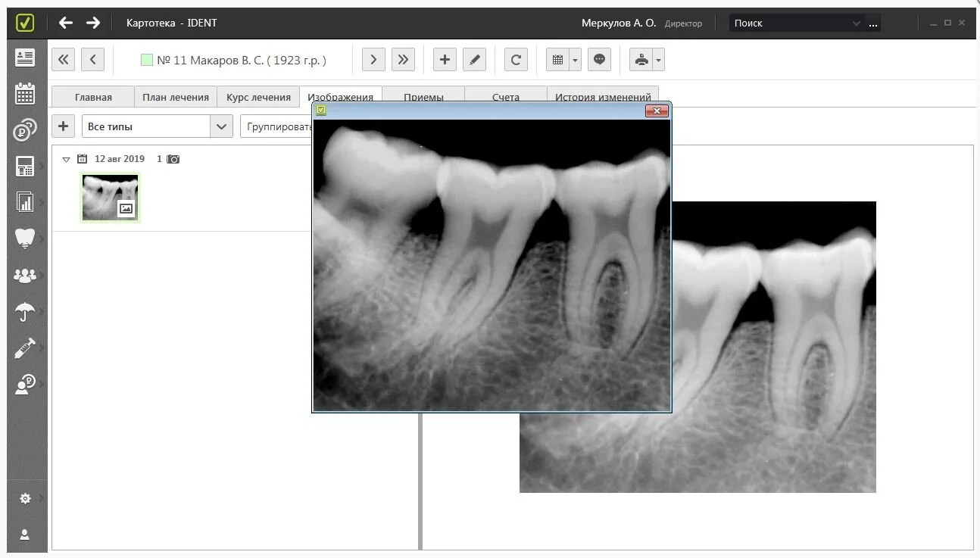This screenshot has height=558, width=980.
Task: Go back with the left arrow
Action: pyautogui.click(x=66, y=23)
